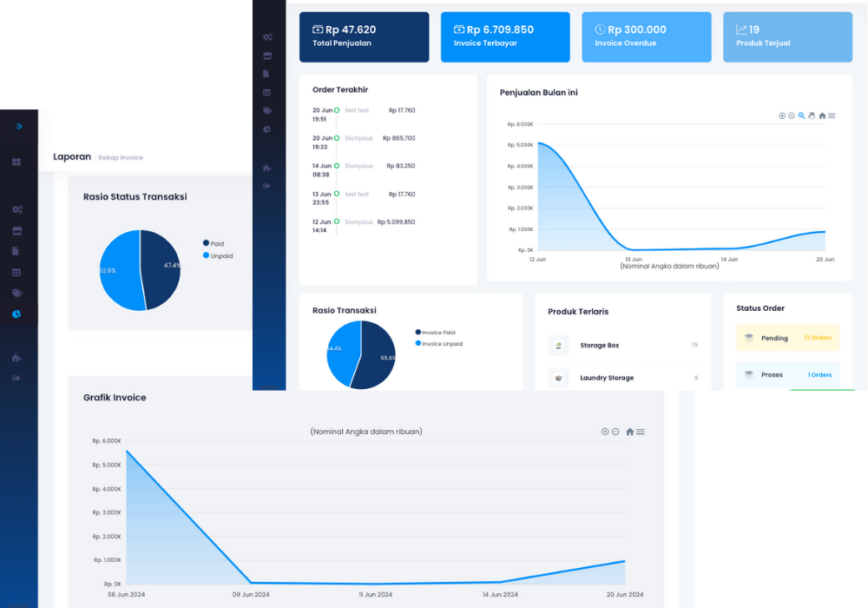Click zoom-in icon on Penjualan Bulan ini chart
Image resolution: width=868 pixels, height=608 pixels.
pyautogui.click(x=781, y=116)
